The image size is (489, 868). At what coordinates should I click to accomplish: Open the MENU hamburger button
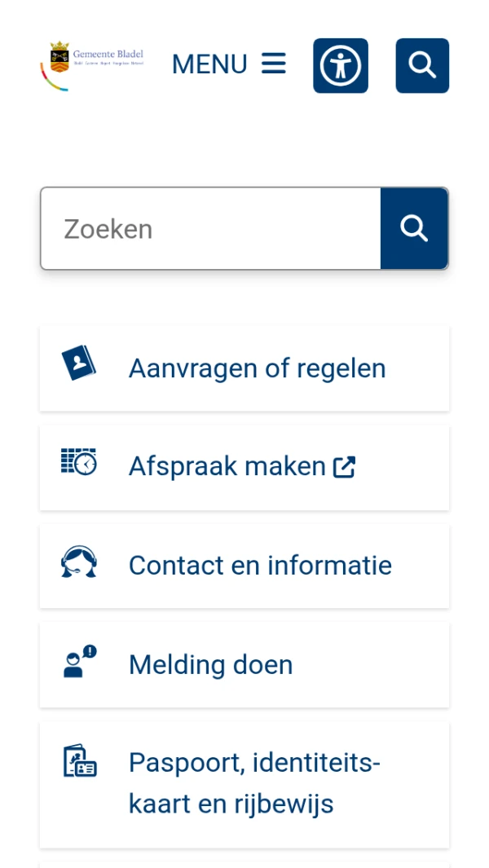pyautogui.click(x=229, y=64)
